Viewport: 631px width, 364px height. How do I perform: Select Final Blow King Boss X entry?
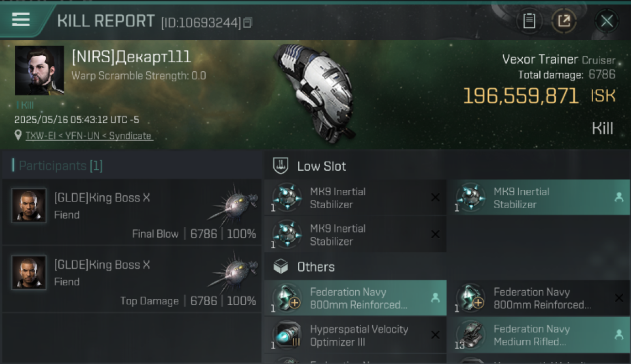(132, 212)
